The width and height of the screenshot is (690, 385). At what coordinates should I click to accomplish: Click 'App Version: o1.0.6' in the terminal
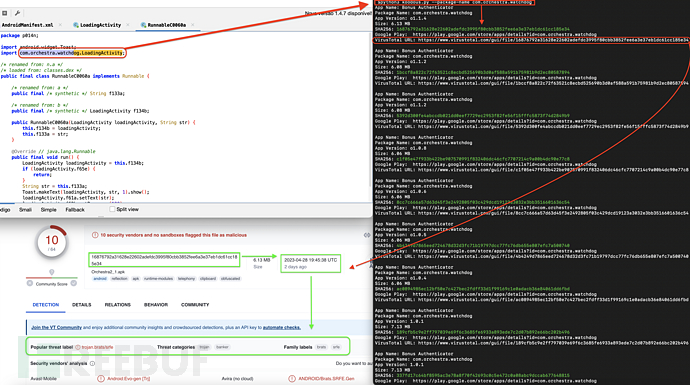pos(400,191)
